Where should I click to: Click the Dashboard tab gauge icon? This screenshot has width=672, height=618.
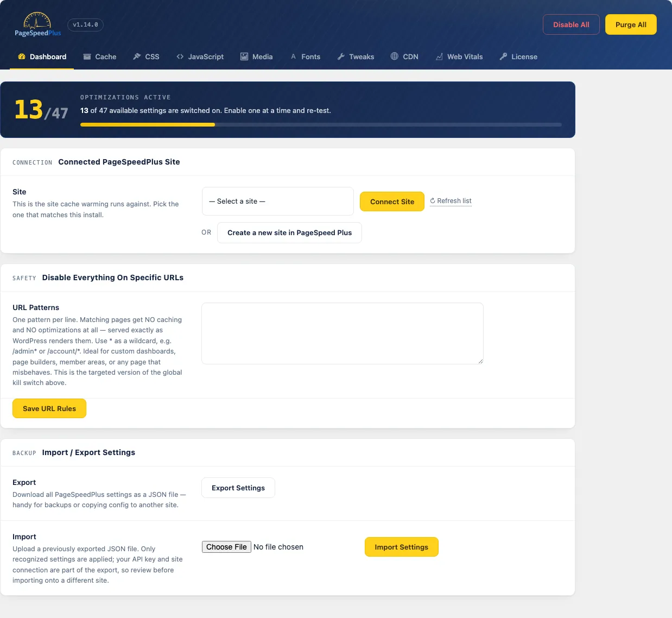(x=22, y=56)
